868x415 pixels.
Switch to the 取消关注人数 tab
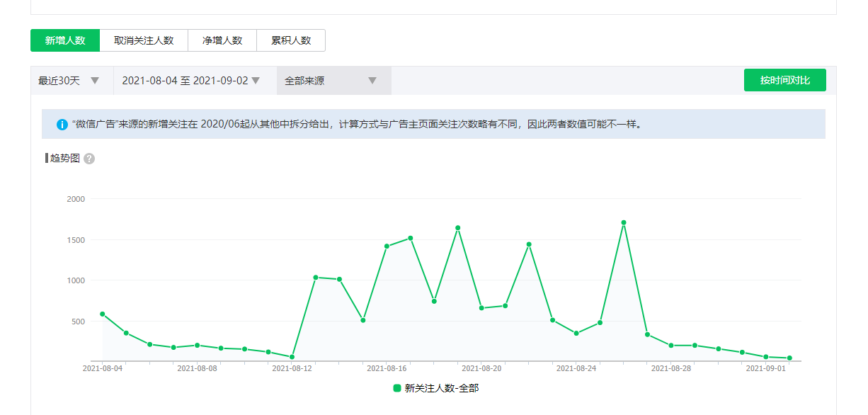144,40
